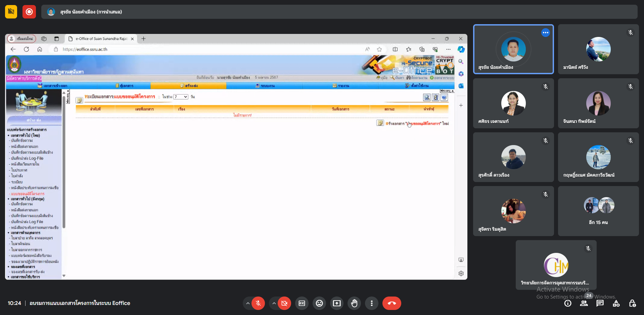The height and width of the screenshot is (315, 644).
Task: Click the present screen icon
Action: point(337,303)
